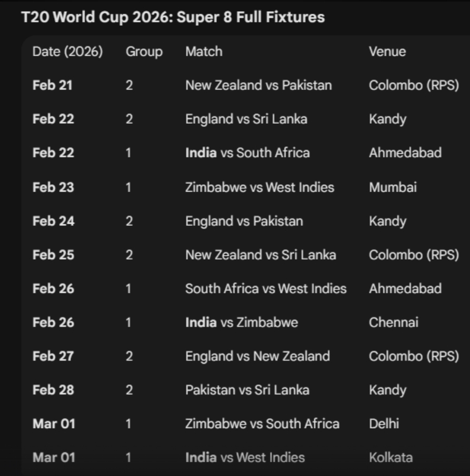This screenshot has width=470, height=476.
Task: Click 'New Zealand vs Pakistan' match
Action: [258, 85]
